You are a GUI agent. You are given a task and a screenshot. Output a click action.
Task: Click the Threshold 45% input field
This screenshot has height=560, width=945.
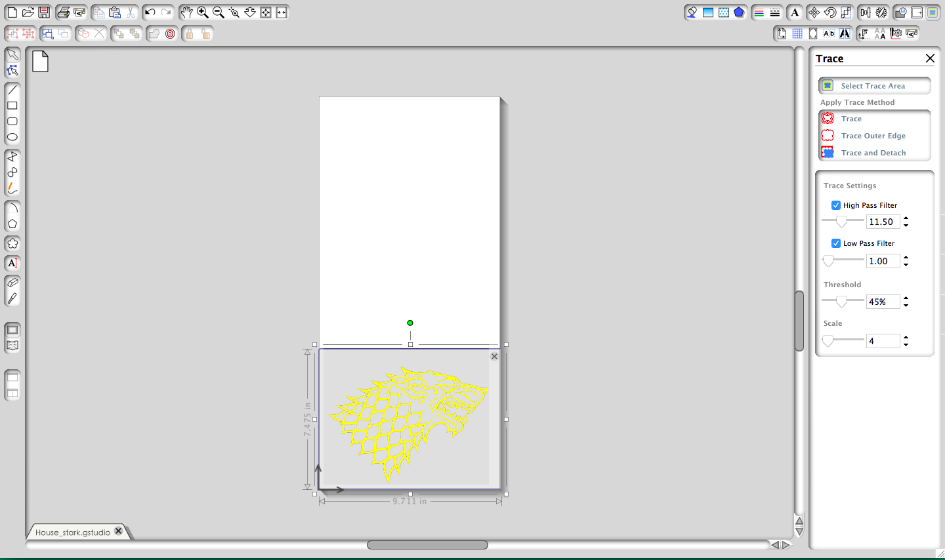pos(883,302)
